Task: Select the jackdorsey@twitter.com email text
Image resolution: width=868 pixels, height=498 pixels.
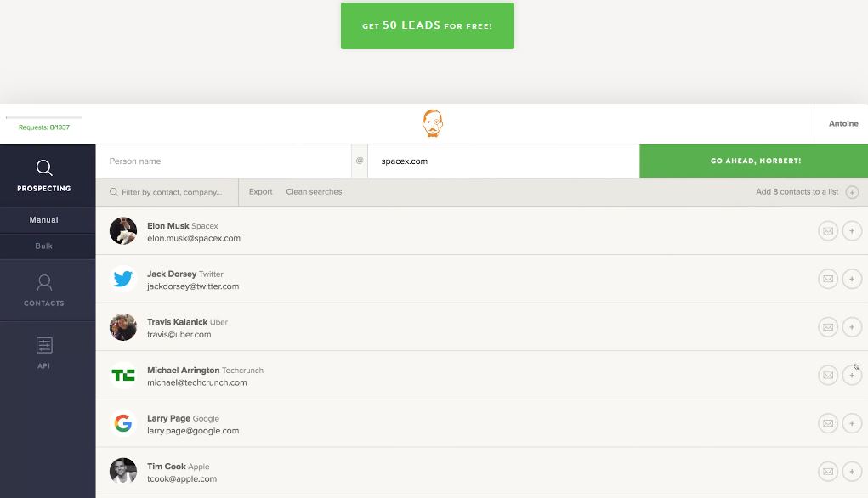Action: click(x=193, y=286)
